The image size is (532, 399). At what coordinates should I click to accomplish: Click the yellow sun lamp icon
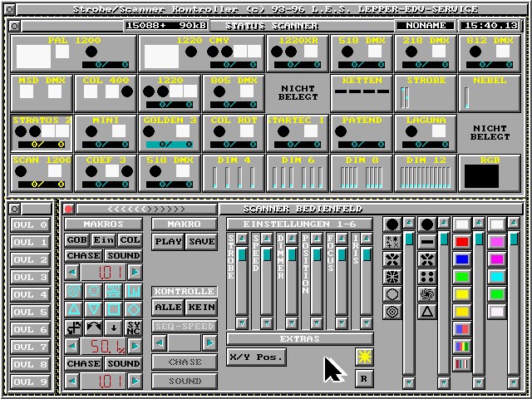(364, 357)
